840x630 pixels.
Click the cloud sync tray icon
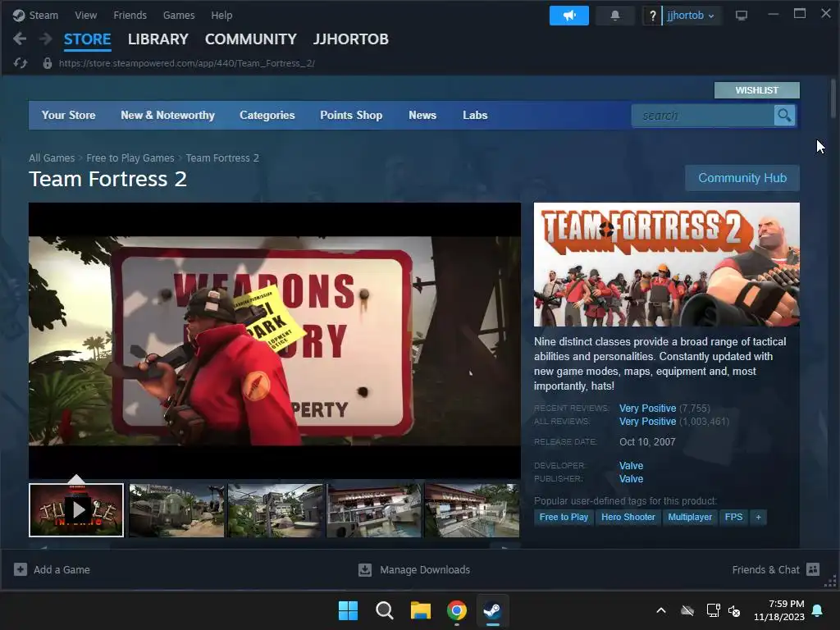click(x=687, y=610)
